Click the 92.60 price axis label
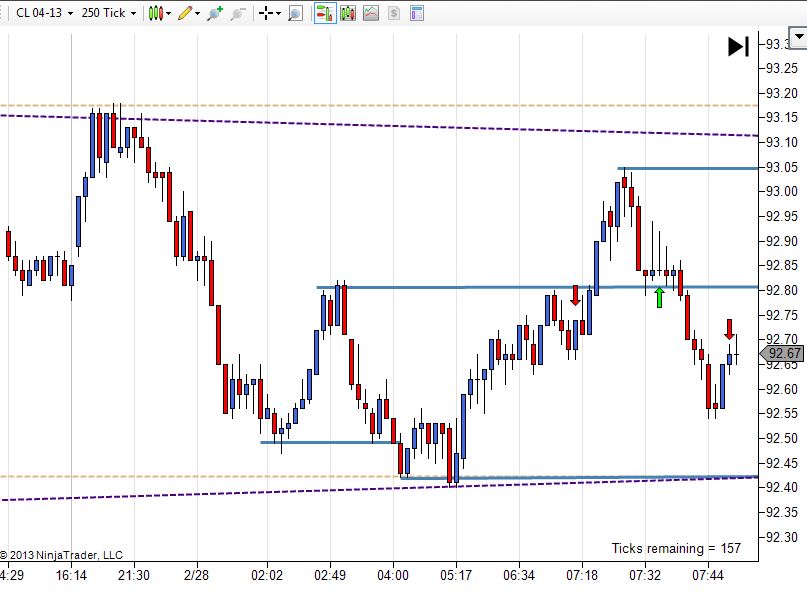 pyautogui.click(x=782, y=389)
